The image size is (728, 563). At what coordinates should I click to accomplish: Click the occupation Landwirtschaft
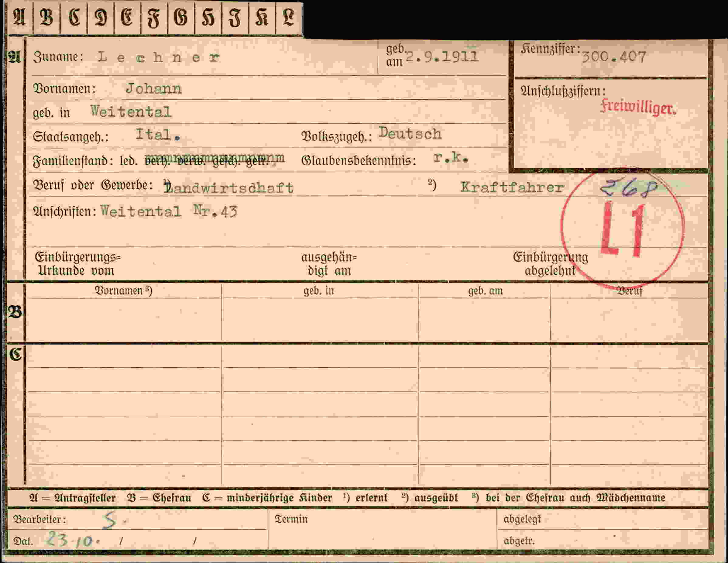pyautogui.click(x=229, y=188)
